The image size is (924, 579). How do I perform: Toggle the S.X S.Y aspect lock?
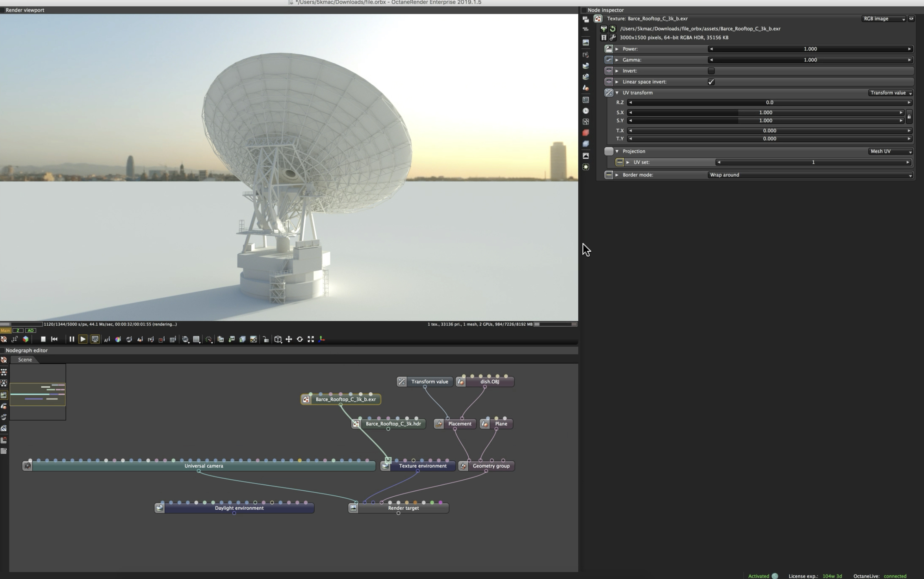coord(909,117)
